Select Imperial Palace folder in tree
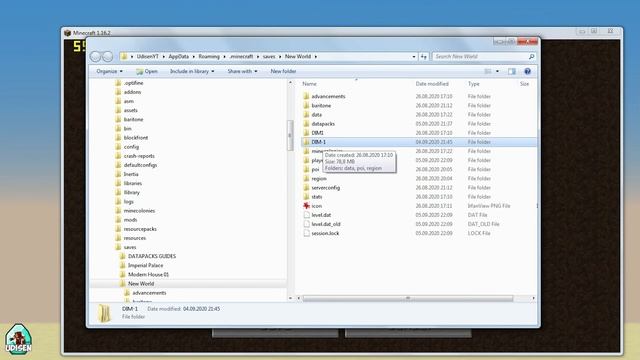Image resolution: width=640 pixels, height=360 pixels. click(x=145, y=265)
